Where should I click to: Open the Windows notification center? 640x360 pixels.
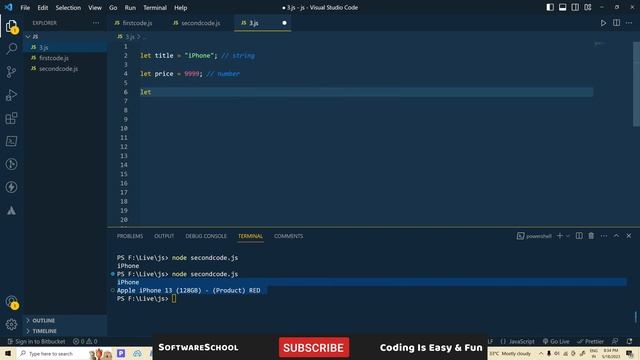coord(630,353)
